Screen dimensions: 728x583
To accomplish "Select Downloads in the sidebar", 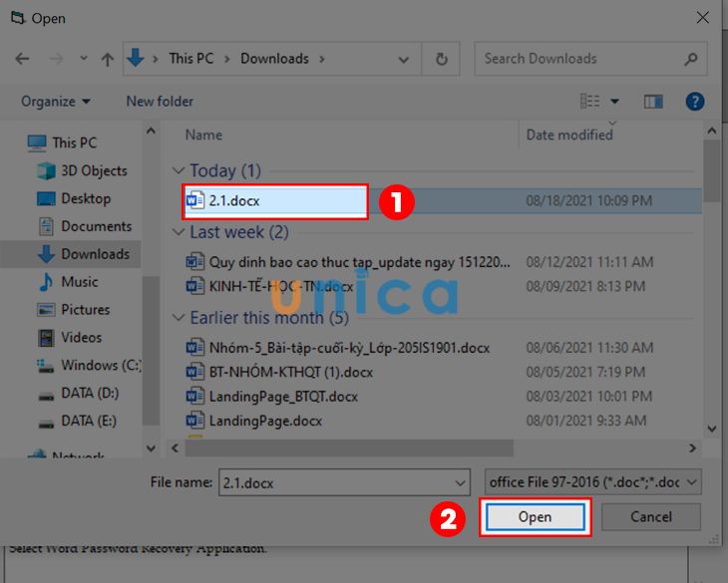I will tap(84, 254).
